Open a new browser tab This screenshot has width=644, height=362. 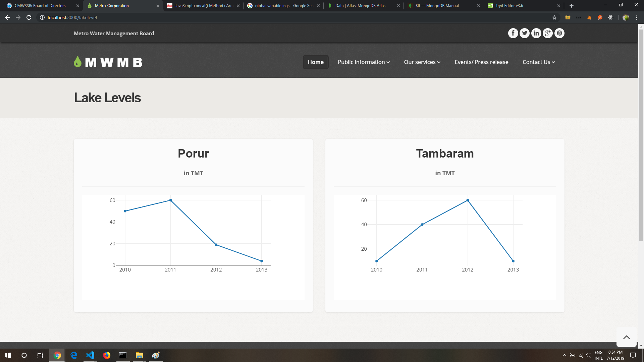coord(572,6)
